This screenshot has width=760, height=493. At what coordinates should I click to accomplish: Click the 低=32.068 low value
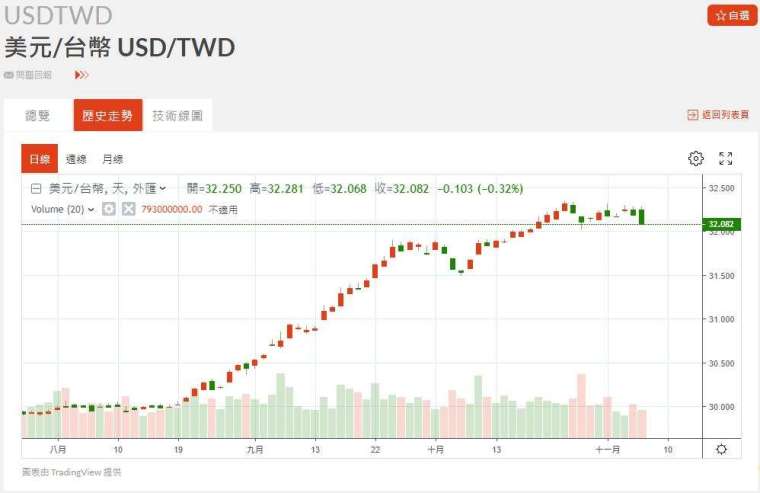(339, 189)
